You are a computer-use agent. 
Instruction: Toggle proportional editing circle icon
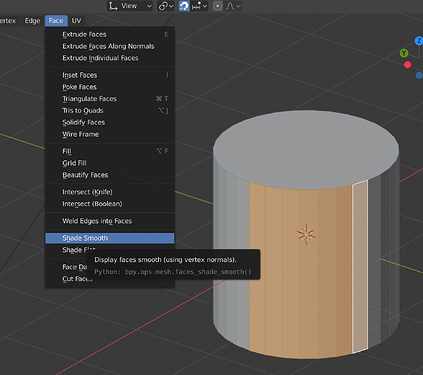pyautogui.click(x=217, y=6)
